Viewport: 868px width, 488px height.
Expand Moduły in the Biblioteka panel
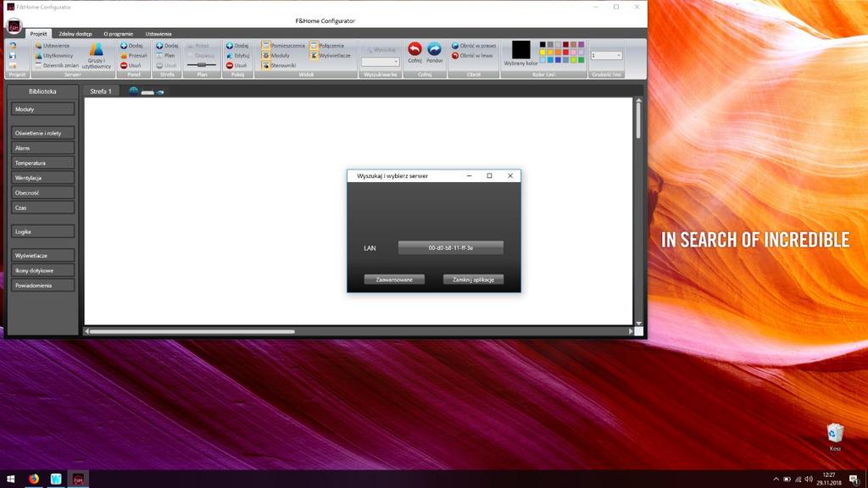pos(42,109)
